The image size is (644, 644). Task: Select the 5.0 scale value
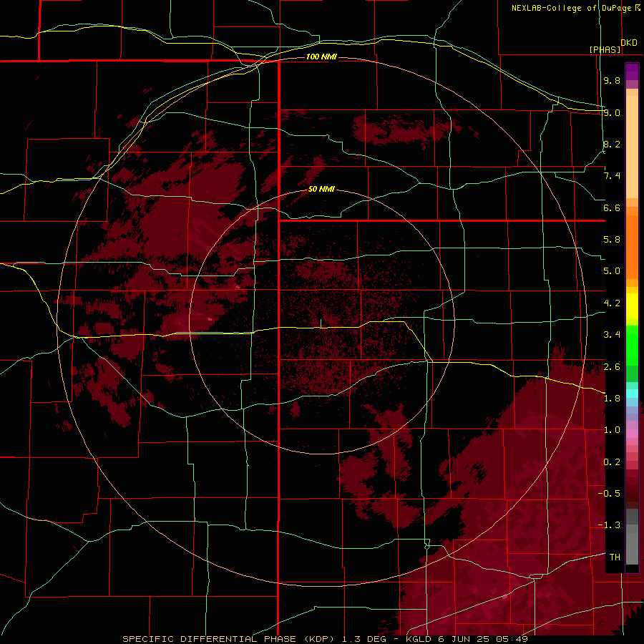(612, 271)
